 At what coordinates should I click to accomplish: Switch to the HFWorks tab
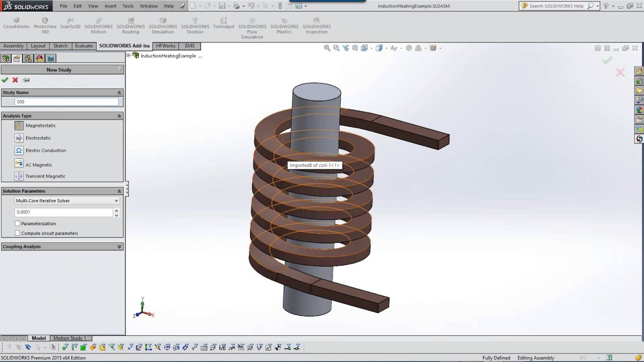click(166, 46)
